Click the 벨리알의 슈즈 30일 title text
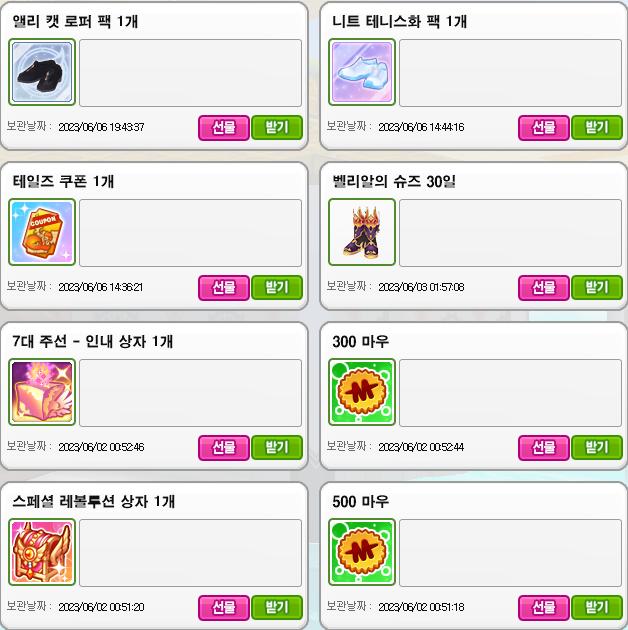This screenshot has height=630, width=628. point(394,181)
